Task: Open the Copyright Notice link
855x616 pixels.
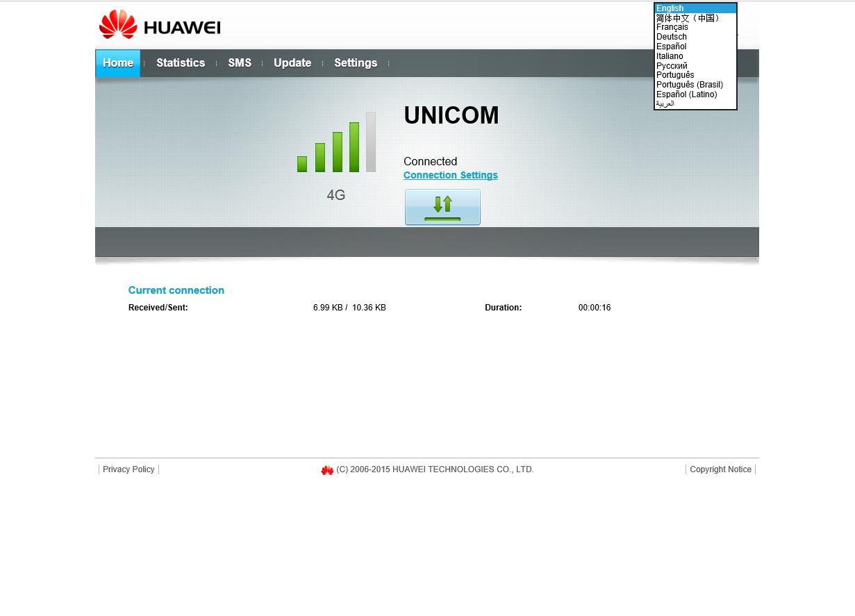Action: 720,469
